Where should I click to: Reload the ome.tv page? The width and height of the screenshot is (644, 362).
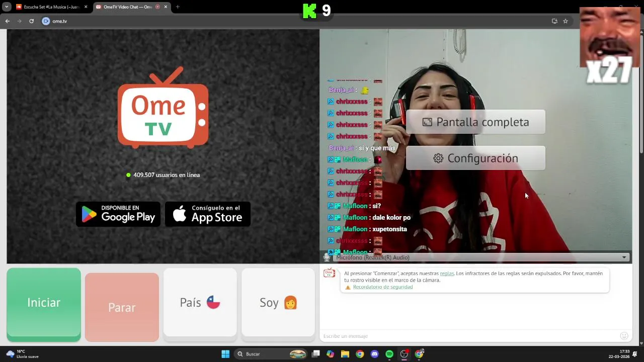tap(31, 21)
